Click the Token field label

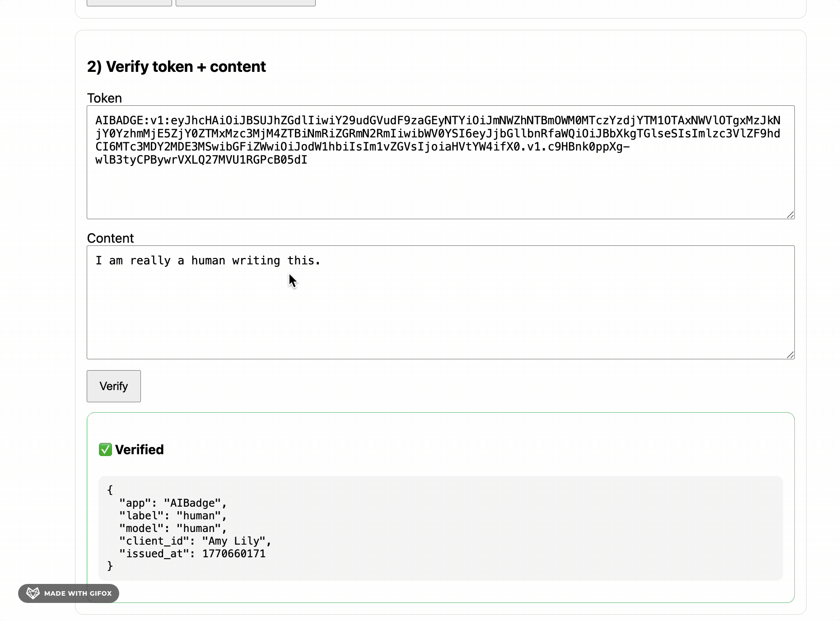click(x=104, y=98)
